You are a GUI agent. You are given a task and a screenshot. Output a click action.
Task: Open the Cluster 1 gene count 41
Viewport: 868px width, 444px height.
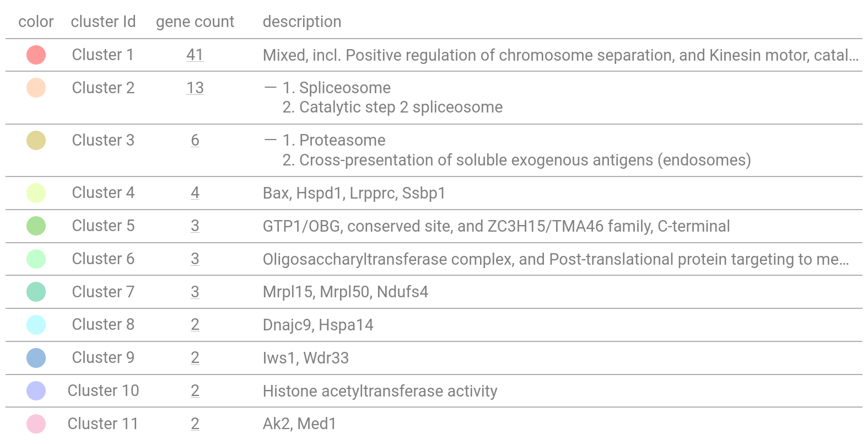click(x=195, y=55)
